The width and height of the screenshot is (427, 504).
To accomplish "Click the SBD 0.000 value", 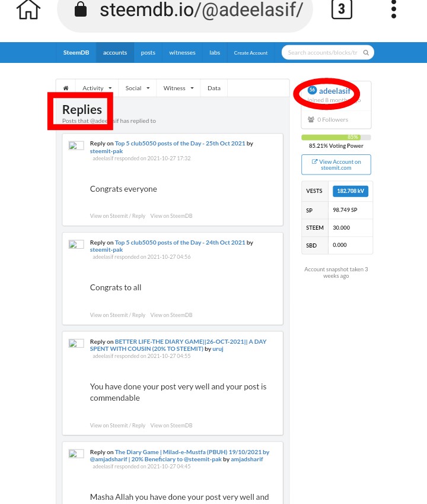I will pos(340,245).
